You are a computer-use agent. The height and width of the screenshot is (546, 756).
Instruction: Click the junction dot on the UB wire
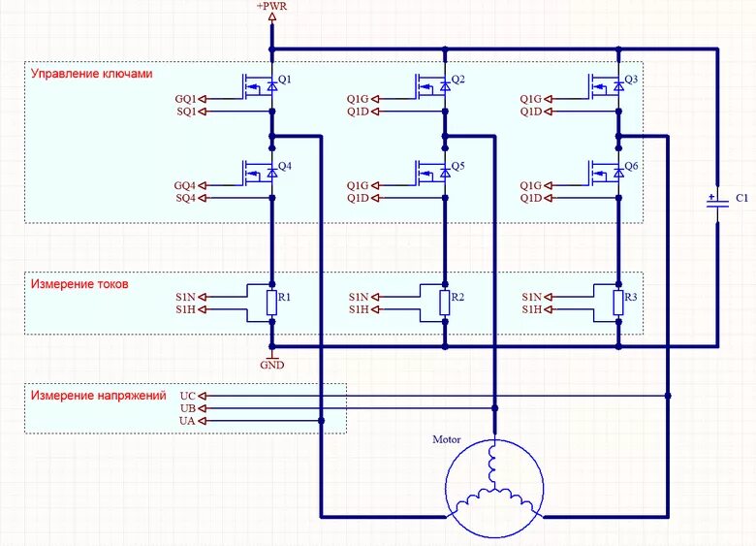click(x=494, y=408)
